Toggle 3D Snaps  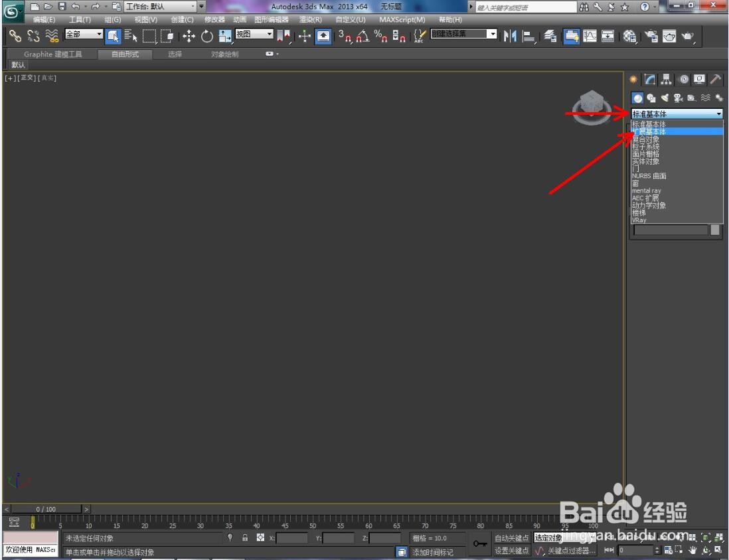(x=345, y=36)
